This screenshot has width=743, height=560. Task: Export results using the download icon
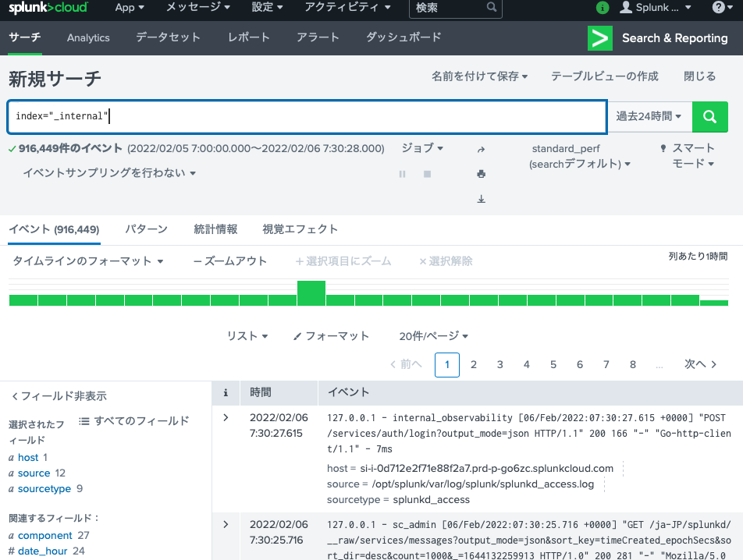[481, 199]
